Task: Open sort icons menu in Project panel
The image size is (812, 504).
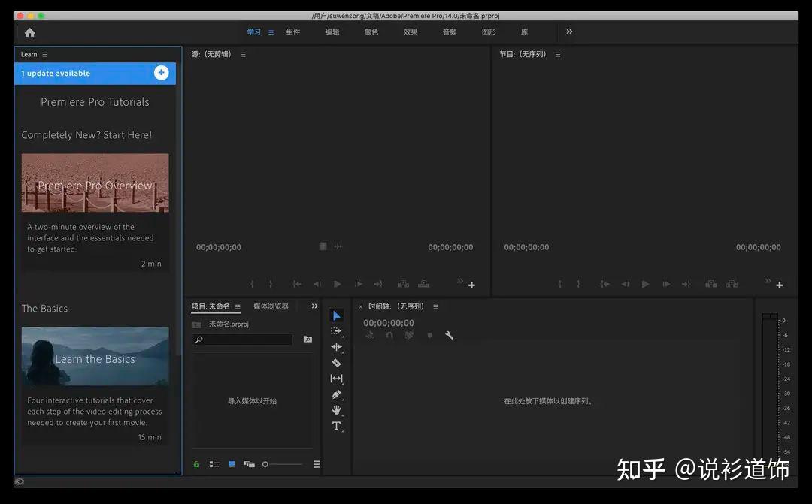Action: click(x=317, y=464)
